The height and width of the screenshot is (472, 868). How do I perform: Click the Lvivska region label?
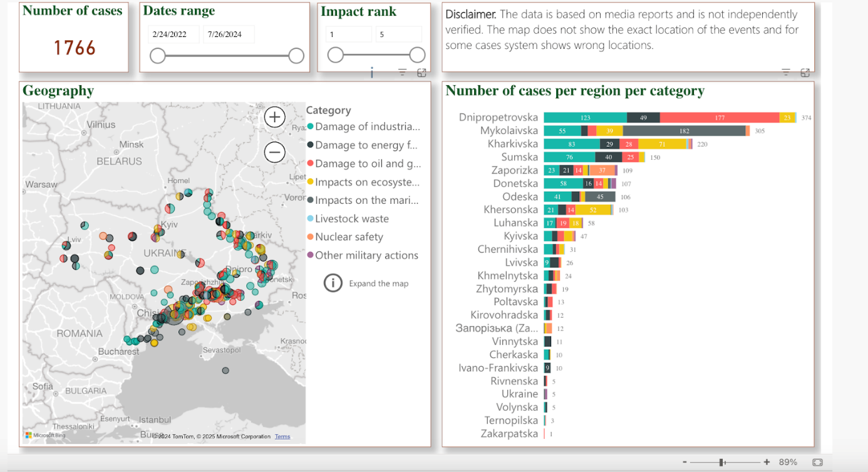point(522,262)
